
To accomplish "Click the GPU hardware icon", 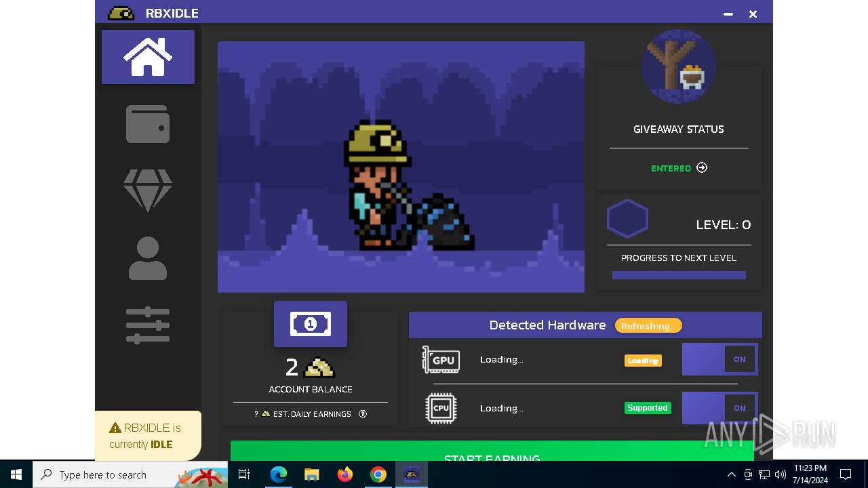I will pos(441,360).
